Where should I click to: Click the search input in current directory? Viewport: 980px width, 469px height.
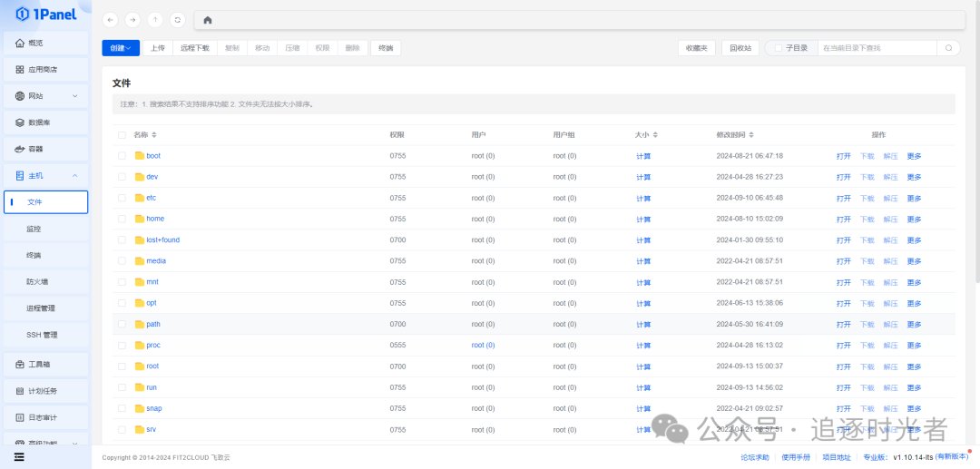coord(876,48)
